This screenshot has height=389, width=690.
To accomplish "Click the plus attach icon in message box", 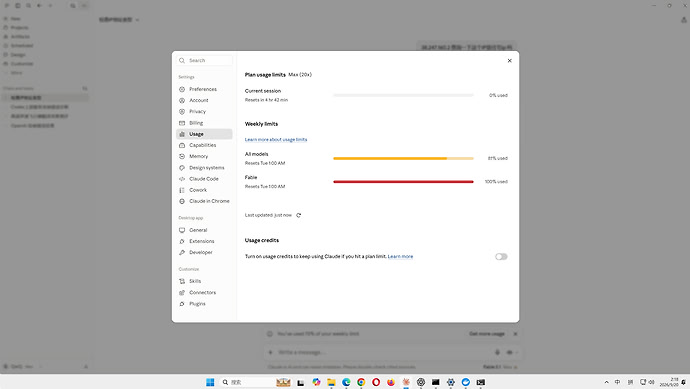I will tap(271, 352).
